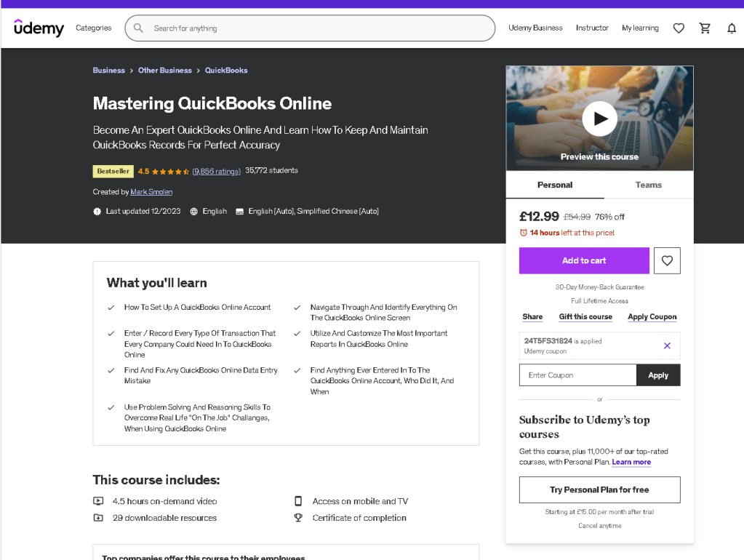
Task: Click the certificate trophy icon
Action: [x=298, y=517]
